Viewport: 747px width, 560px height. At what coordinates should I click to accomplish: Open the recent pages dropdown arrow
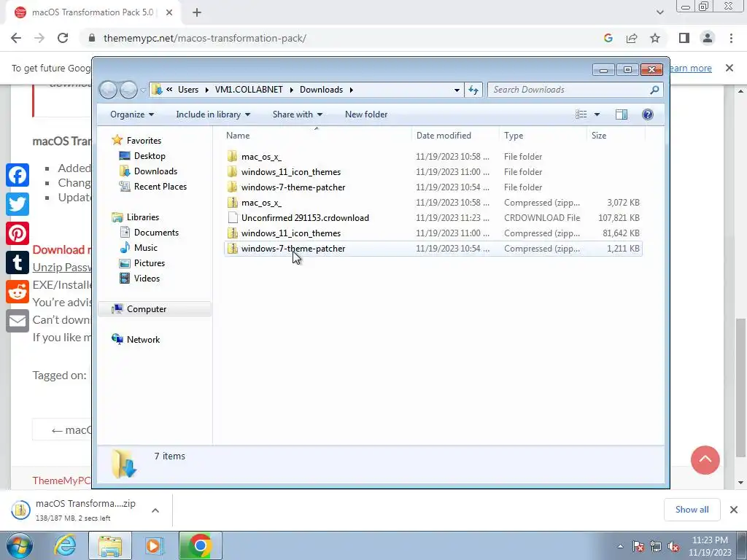tap(143, 90)
